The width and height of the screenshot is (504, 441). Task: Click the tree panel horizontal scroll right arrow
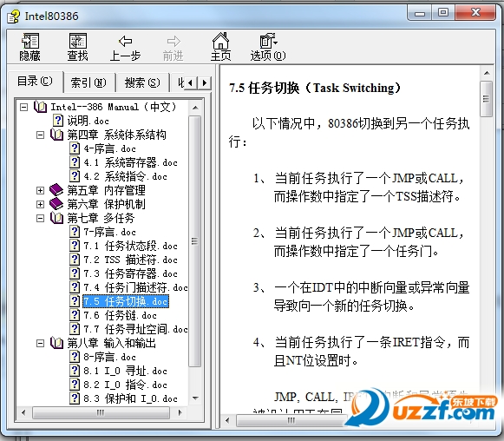(x=180, y=412)
